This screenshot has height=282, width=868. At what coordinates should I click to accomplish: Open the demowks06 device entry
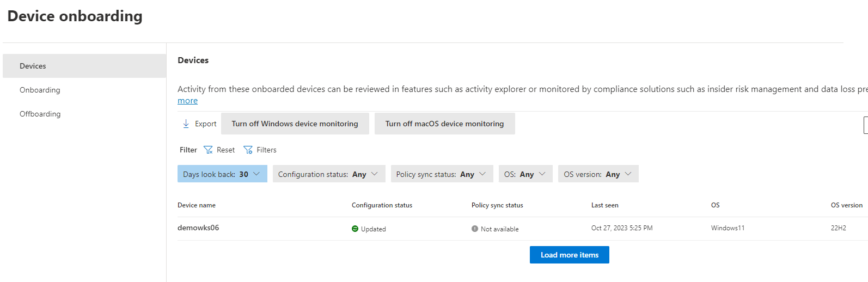[x=198, y=228]
